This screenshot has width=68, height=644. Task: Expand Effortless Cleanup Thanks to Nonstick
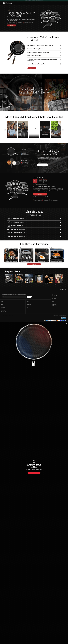click(x=44, y=52)
